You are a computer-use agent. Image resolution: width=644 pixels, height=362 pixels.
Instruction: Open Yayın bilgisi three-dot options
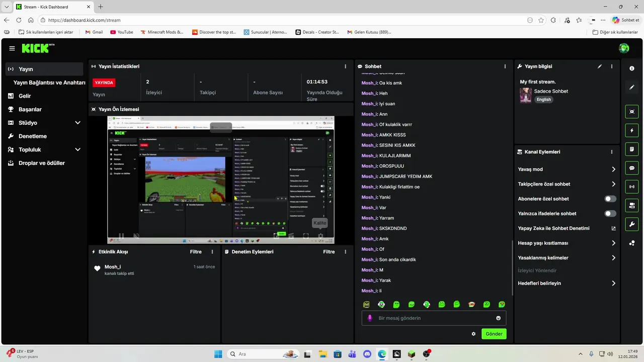612,66
